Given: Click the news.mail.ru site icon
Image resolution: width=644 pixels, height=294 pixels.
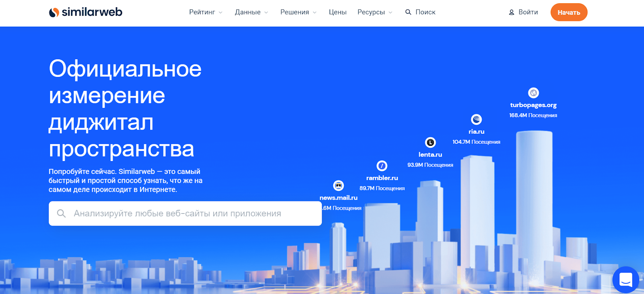Looking at the screenshot, I should coord(339,186).
